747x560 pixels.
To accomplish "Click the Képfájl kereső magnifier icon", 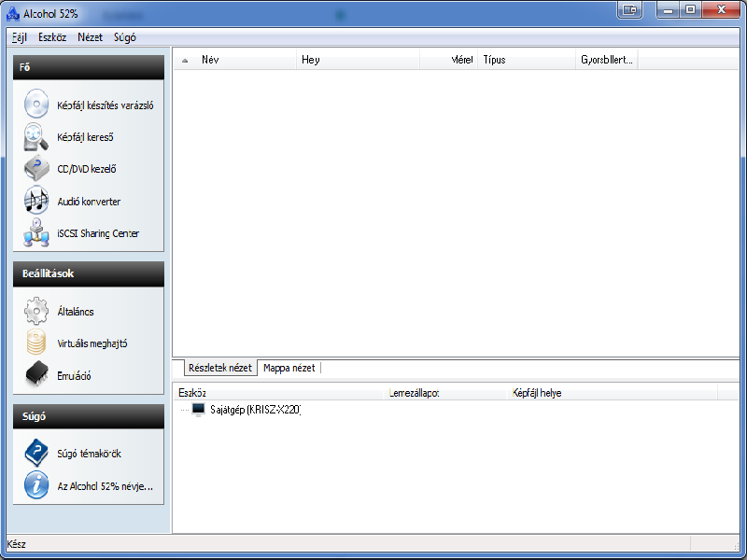I will (36, 136).
